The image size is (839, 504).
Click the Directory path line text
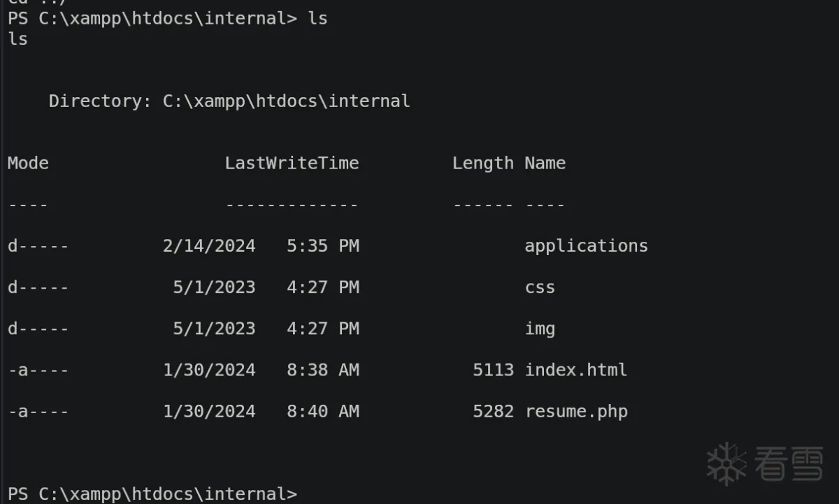tap(229, 101)
